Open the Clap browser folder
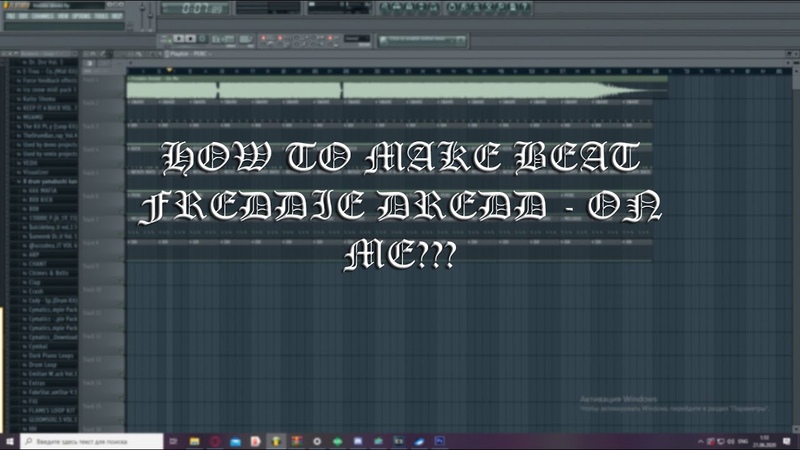 point(32,282)
